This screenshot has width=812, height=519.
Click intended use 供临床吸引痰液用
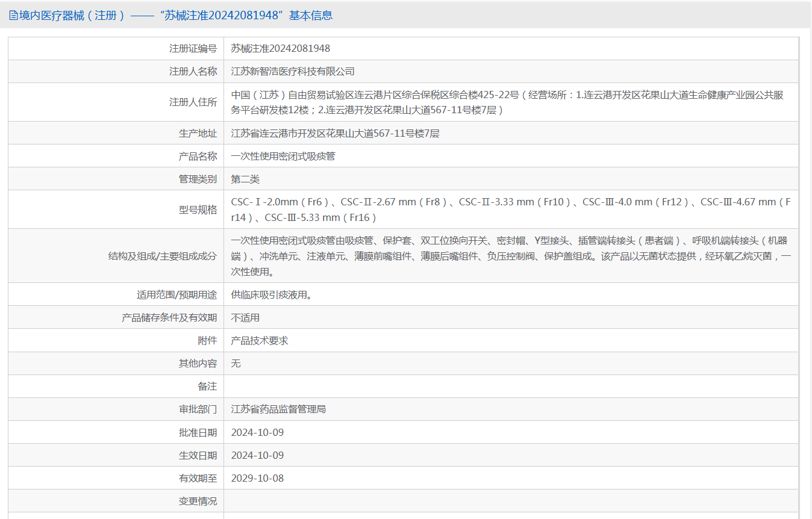tap(272, 295)
